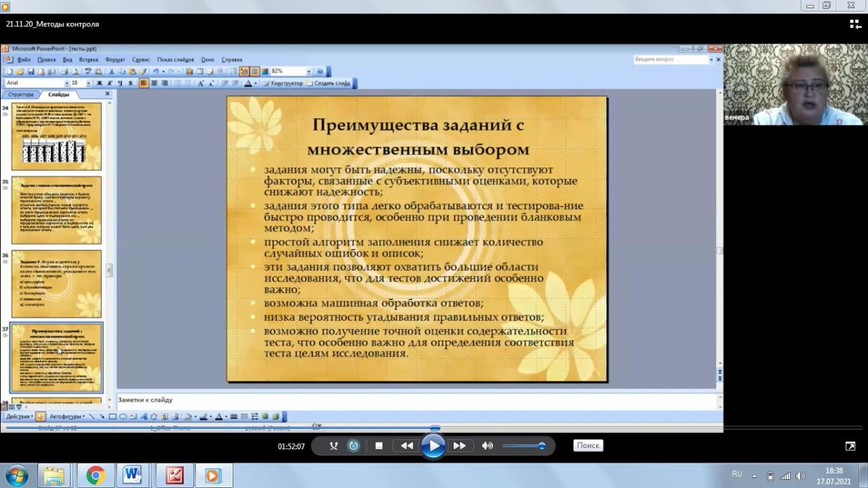Toggle repeat mode in the media player

click(353, 446)
